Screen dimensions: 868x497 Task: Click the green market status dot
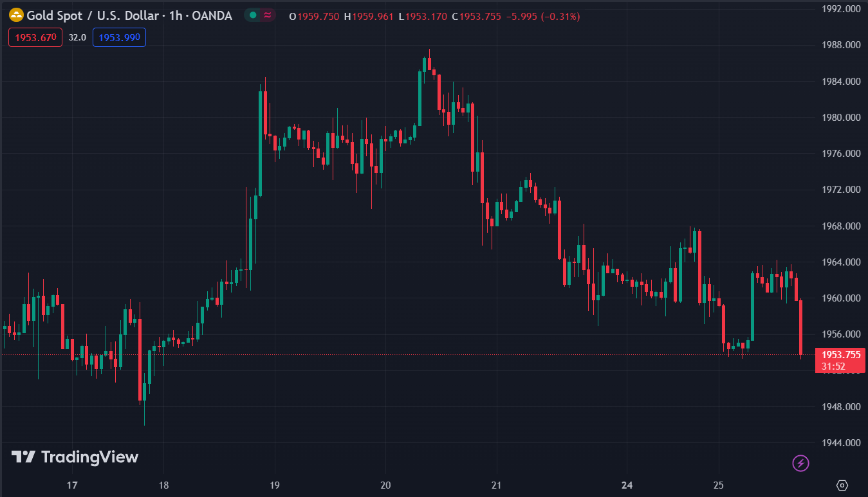253,15
